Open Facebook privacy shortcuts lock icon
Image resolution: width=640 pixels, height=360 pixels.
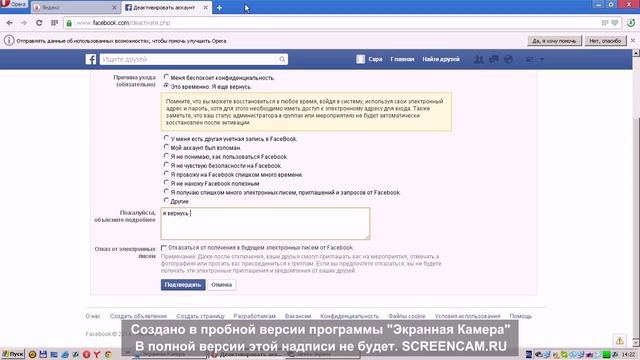tap(529, 59)
